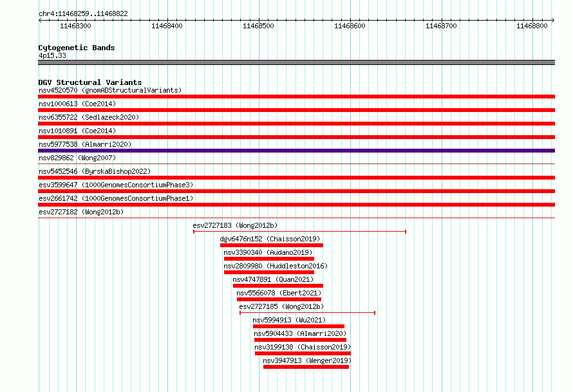
Task: Click the red bar under nsv3947913
Action: [306, 367]
